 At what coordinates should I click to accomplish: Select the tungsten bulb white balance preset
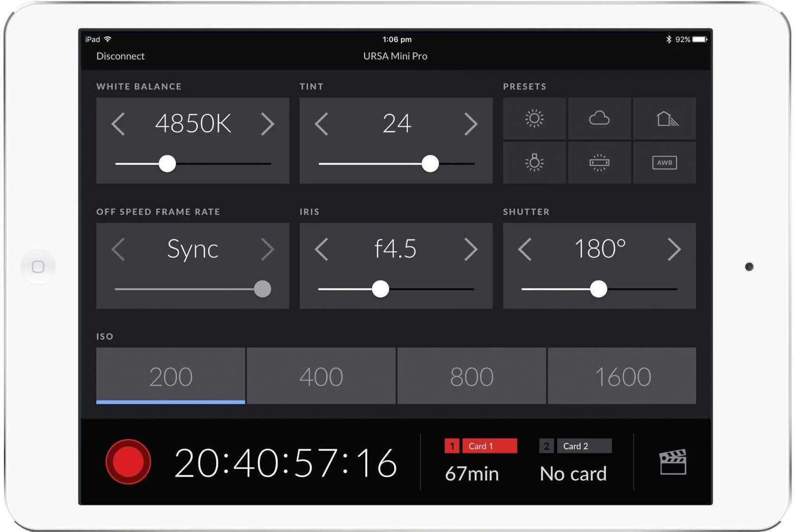click(x=534, y=162)
